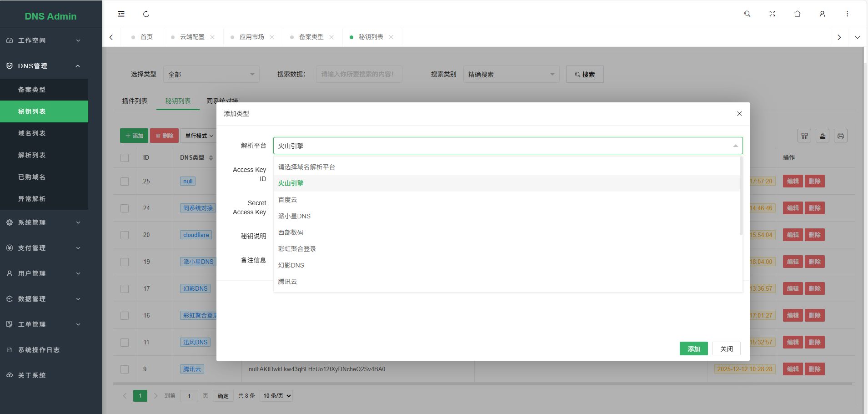
Task: Expand the 系统管理 sidebar menu
Action: pyautogui.click(x=44, y=222)
